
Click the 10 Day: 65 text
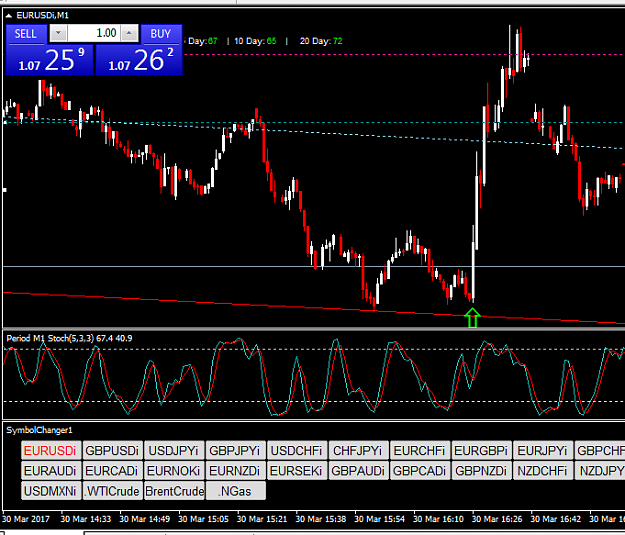[x=255, y=41]
